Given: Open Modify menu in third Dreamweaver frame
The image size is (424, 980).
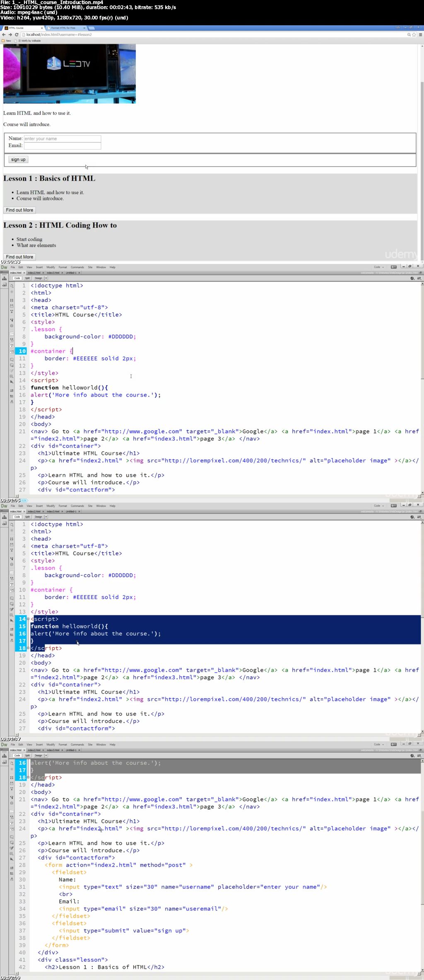Looking at the screenshot, I should click(51, 745).
